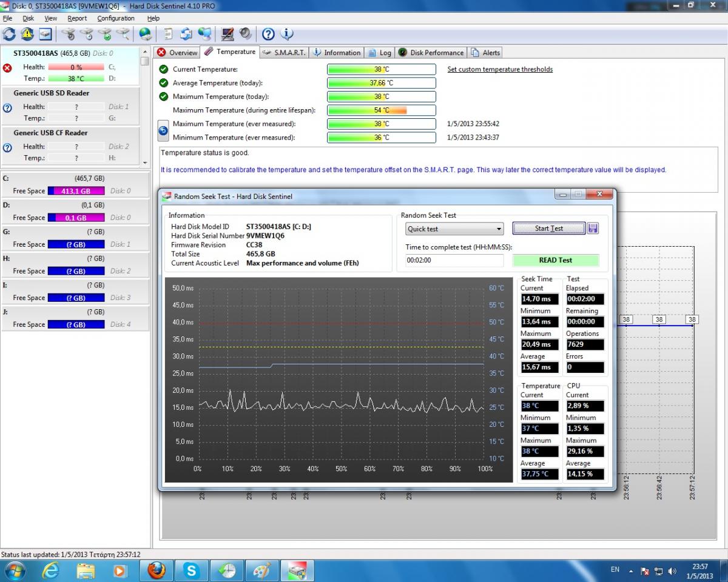Click the Start Test button

pyautogui.click(x=549, y=229)
